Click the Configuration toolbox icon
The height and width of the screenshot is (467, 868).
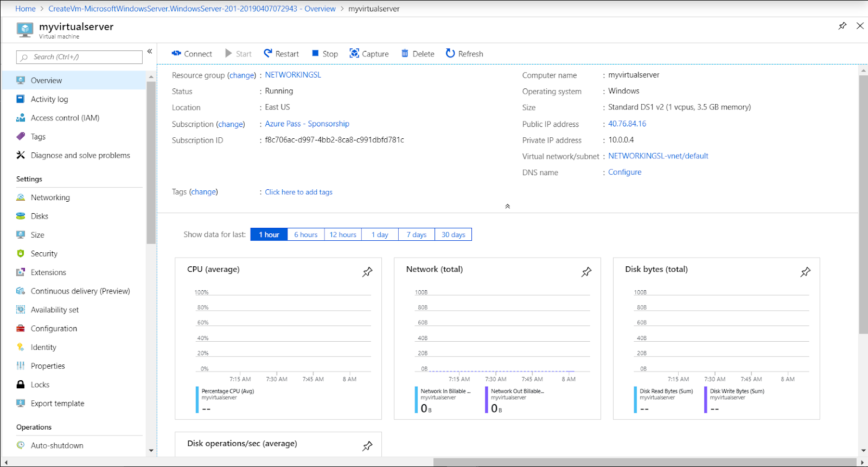point(21,328)
